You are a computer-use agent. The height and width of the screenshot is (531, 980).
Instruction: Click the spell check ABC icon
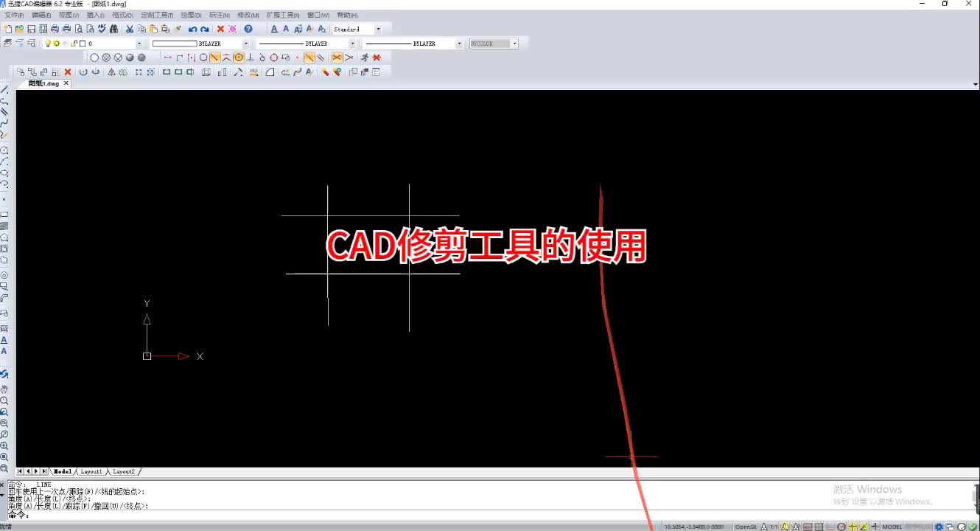click(101, 29)
